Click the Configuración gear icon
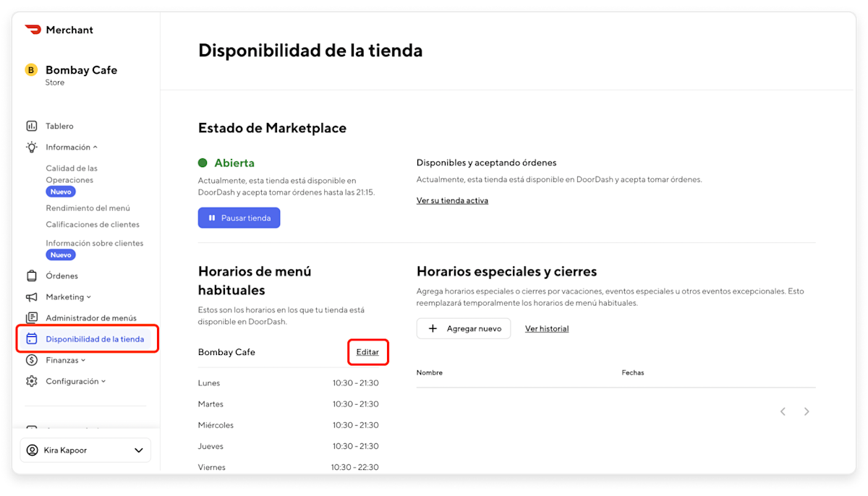 tap(31, 381)
